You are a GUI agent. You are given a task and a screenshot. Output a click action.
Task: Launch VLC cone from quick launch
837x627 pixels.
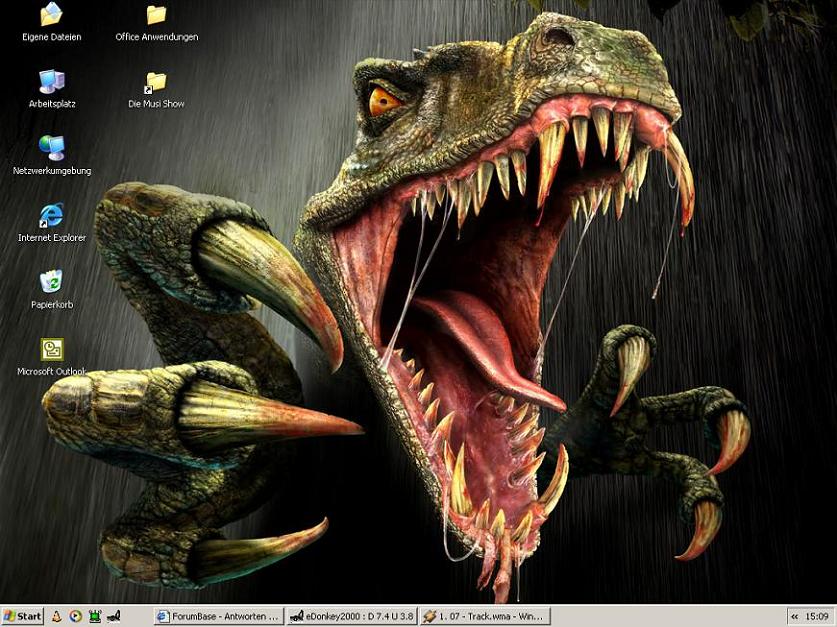pyautogui.click(x=56, y=616)
